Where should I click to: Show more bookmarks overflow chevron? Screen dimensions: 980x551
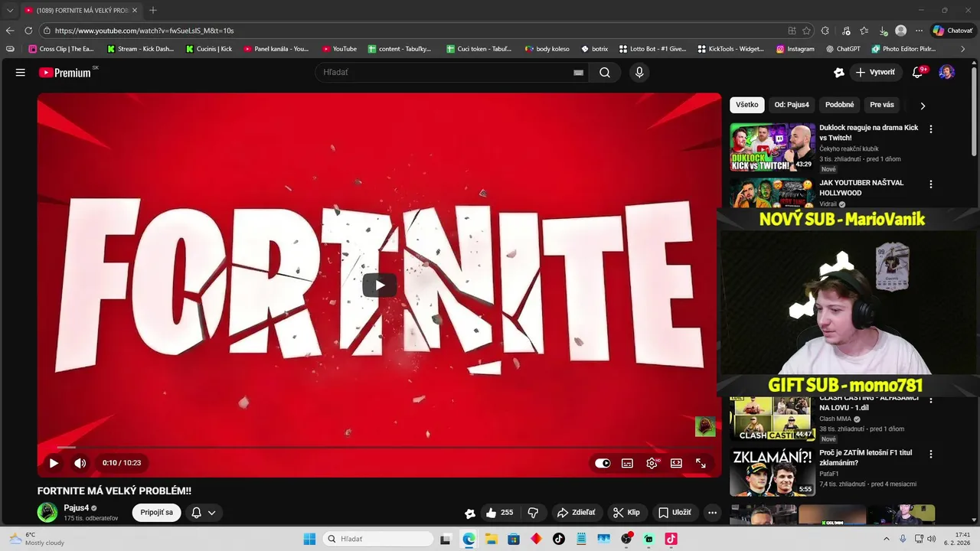963,49
